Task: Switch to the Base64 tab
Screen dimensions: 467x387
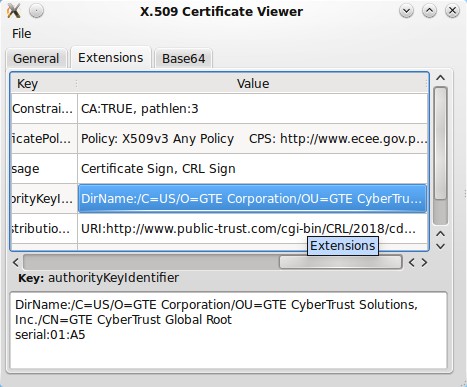Action: click(x=184, y=59)
